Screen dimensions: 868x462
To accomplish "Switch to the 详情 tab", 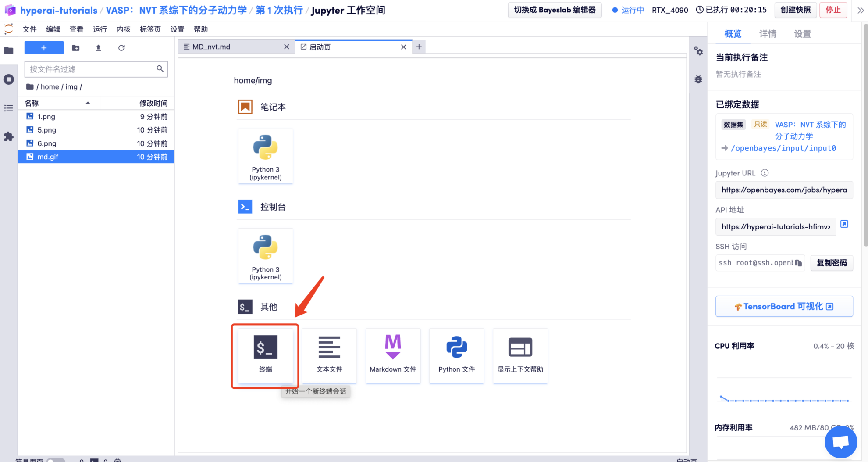I will click(x=768, y=34).
